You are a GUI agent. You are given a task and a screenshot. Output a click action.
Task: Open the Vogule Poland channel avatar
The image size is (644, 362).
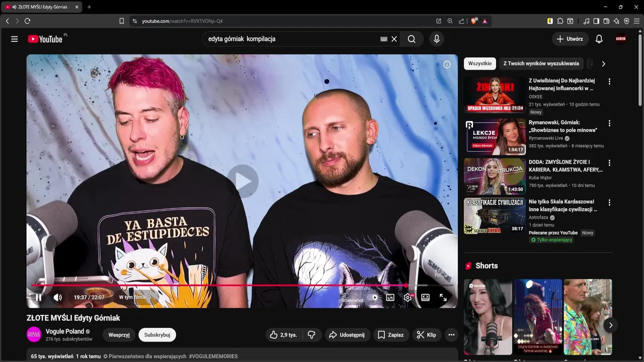click(x=34, y=334)
